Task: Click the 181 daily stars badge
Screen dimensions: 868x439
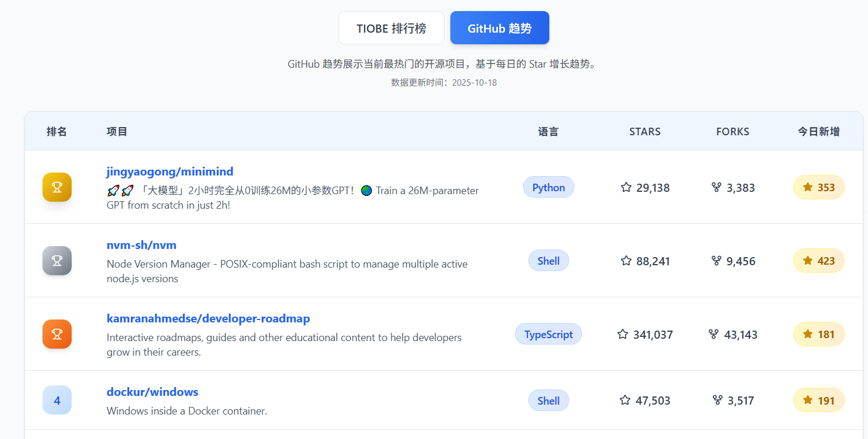Action: (819, 334)
